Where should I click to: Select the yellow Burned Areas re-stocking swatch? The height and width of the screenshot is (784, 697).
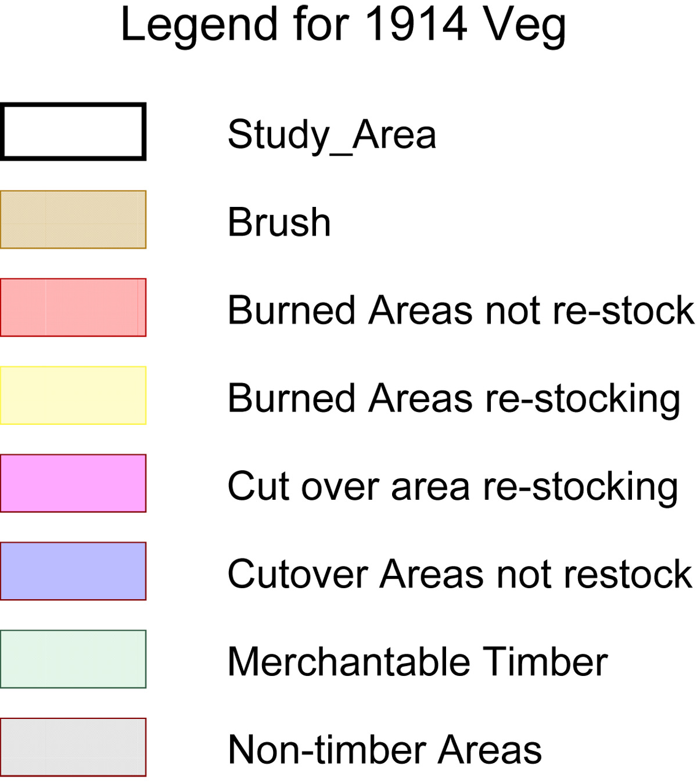point(73,395)
